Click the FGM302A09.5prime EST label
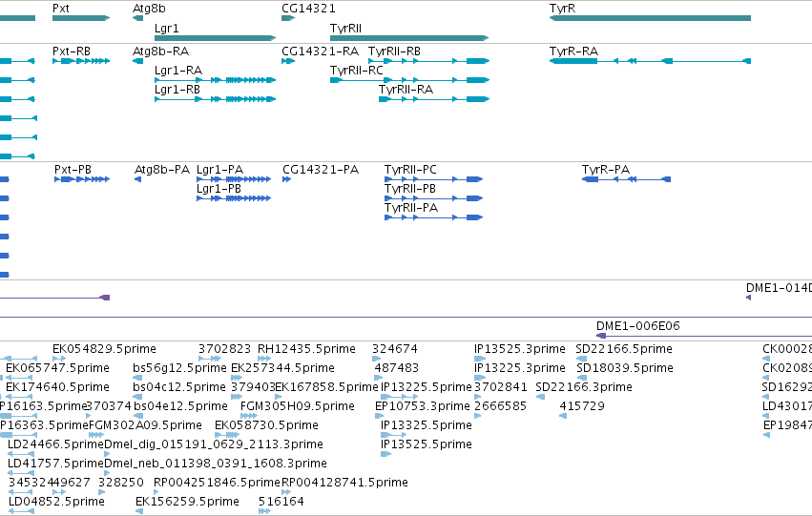 point(145,425)
